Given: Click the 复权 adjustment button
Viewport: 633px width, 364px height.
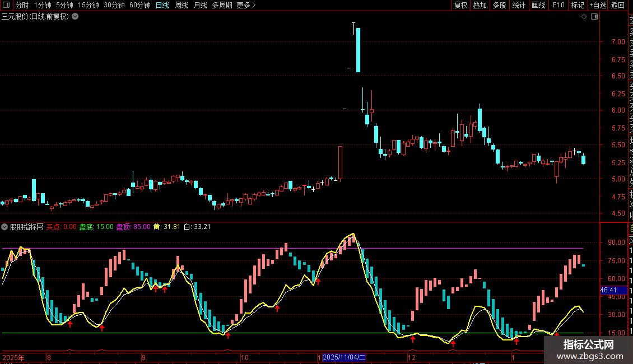Looking at the screenshot, I should pyautogui.click(x=460, y=5).
